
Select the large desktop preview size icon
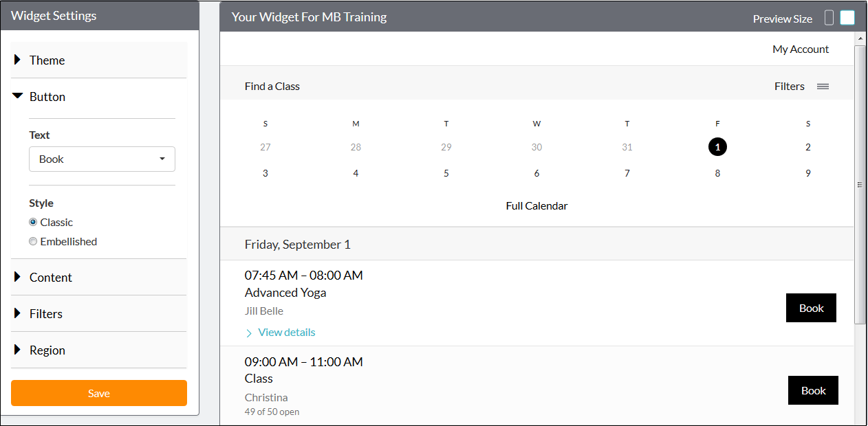tap(847, 16)
